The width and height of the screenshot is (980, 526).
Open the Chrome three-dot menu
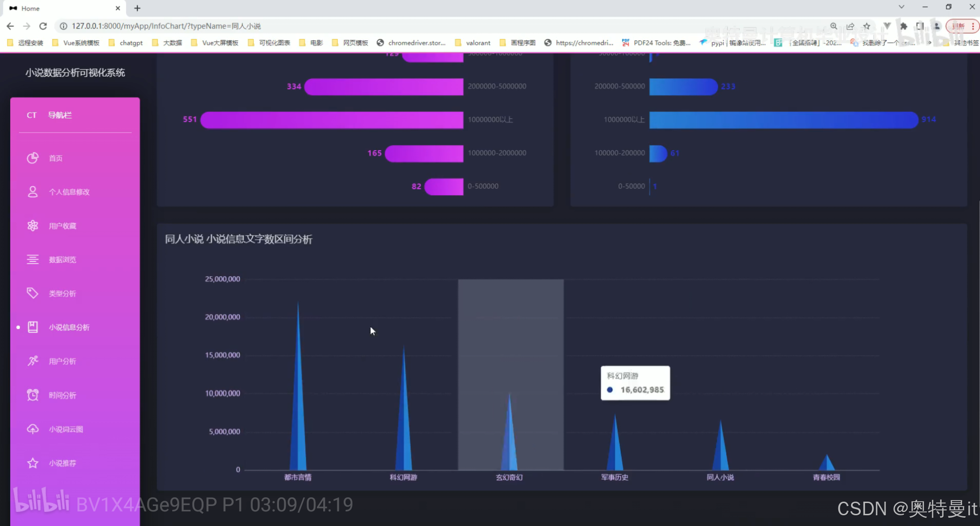[x=974, y=26]
